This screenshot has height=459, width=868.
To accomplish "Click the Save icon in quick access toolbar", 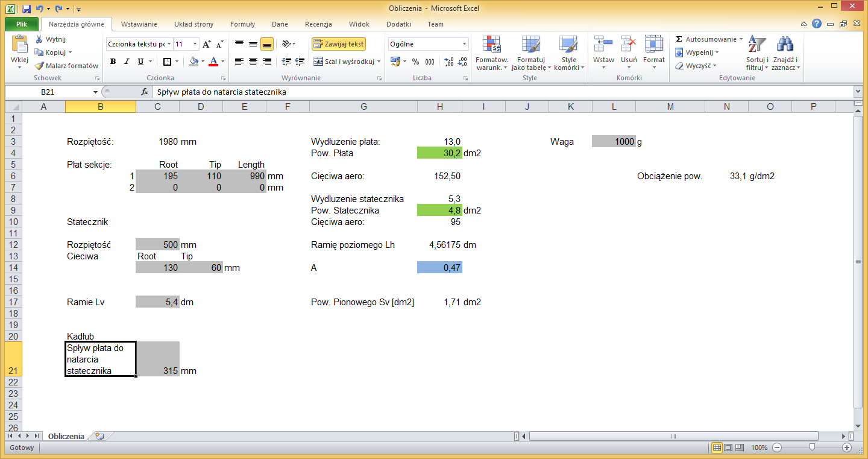I will tap(27, 9).
